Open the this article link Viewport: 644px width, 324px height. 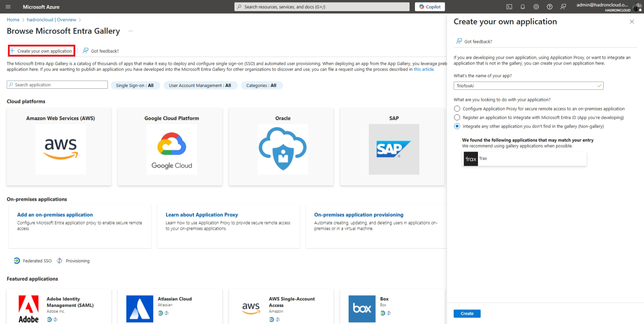pyautogui.click(x=424, y=69)
